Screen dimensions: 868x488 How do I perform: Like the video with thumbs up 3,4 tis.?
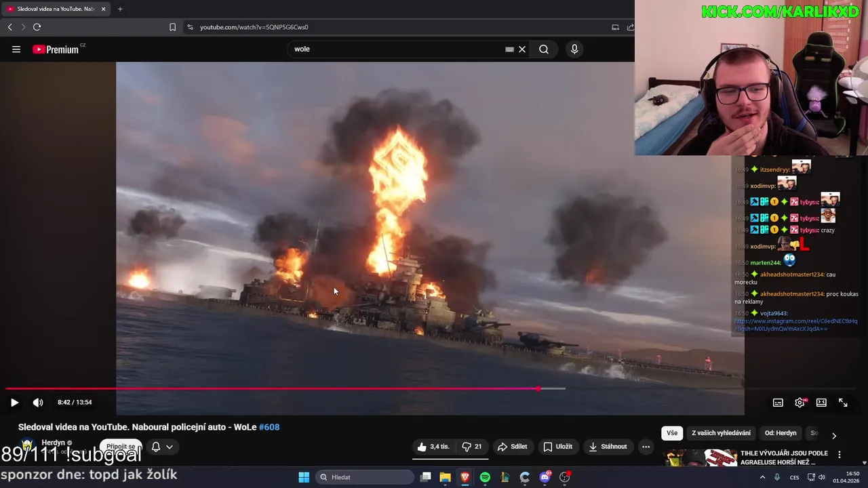click(x=433, y=447)
